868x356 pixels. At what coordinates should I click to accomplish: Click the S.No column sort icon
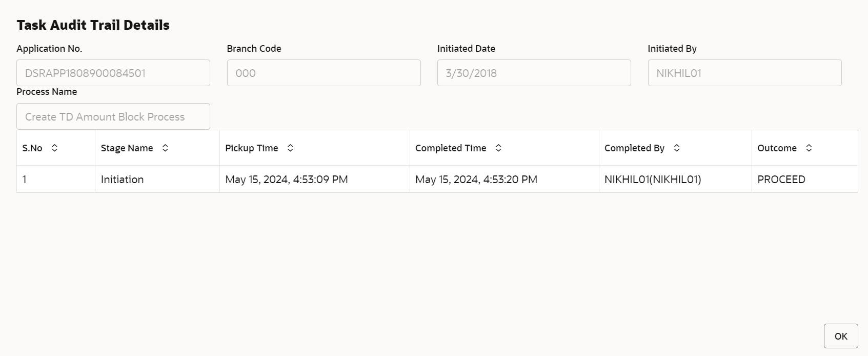pos(54,148)
